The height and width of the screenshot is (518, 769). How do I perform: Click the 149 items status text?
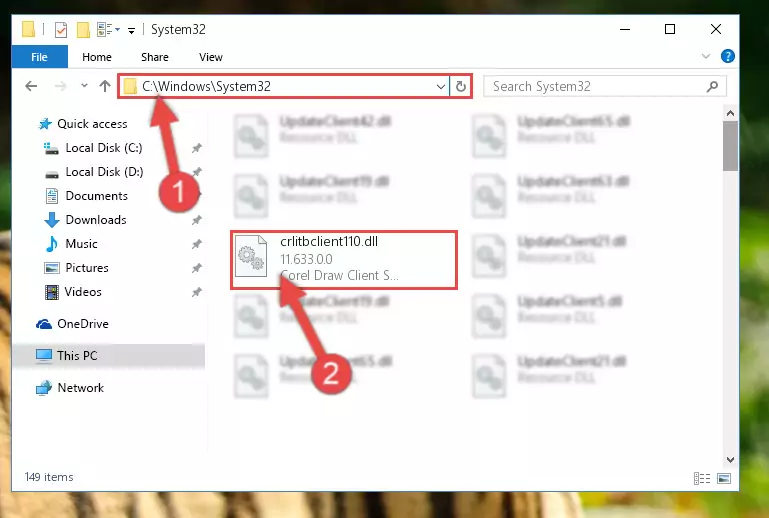click(49, 477)
